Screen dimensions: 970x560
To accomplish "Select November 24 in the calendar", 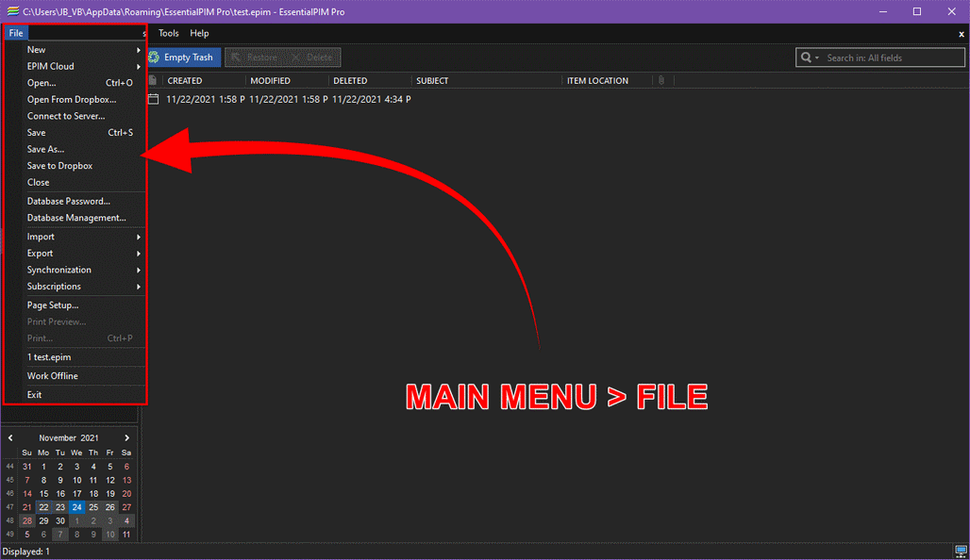I will [x=76, y=507].
